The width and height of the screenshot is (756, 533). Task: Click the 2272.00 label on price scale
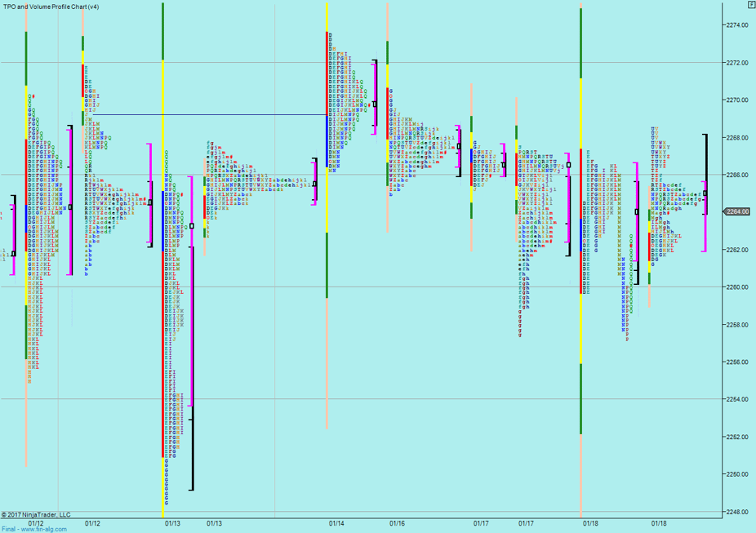coord(737,63)
